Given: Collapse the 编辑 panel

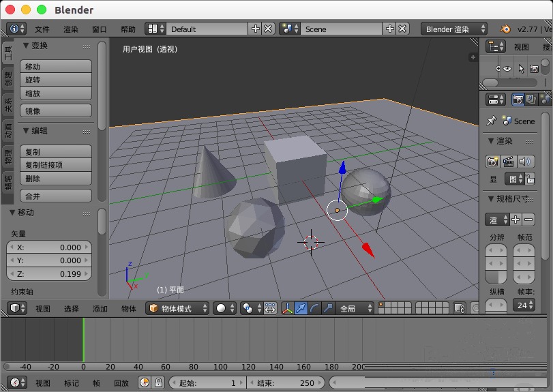Looking at the screenshot, I should coord(25,131).
